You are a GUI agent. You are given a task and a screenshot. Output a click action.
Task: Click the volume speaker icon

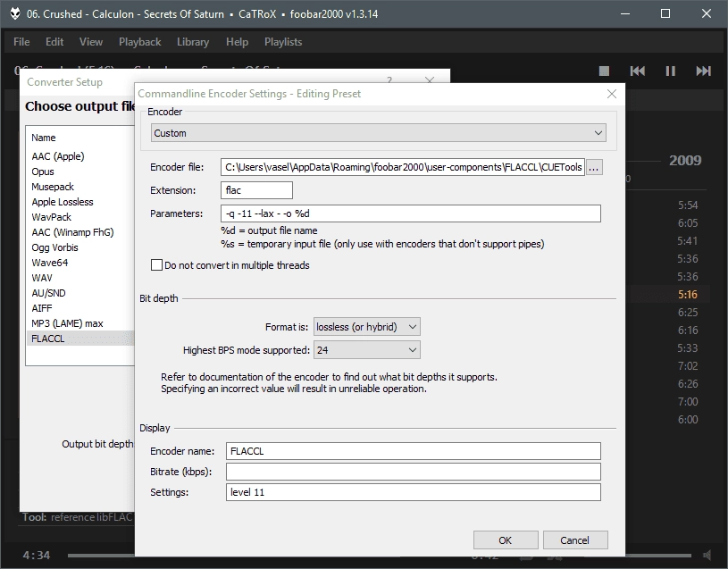coord(707,555)
